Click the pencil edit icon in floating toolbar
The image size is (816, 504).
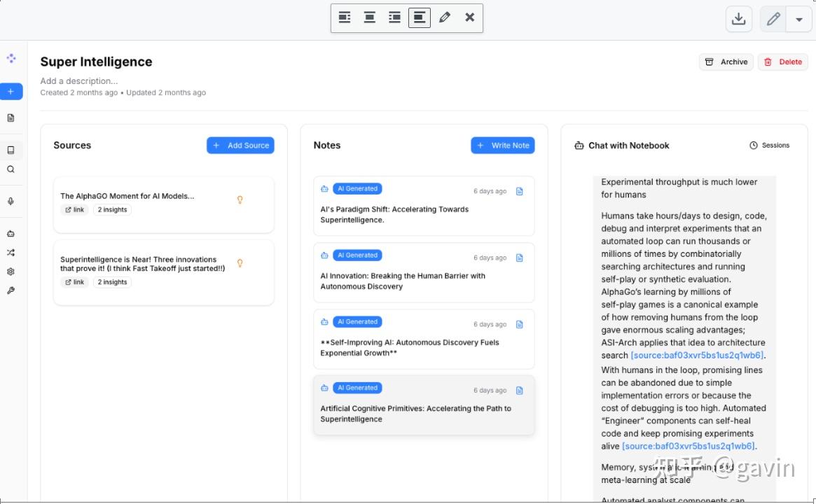point(445,17)
